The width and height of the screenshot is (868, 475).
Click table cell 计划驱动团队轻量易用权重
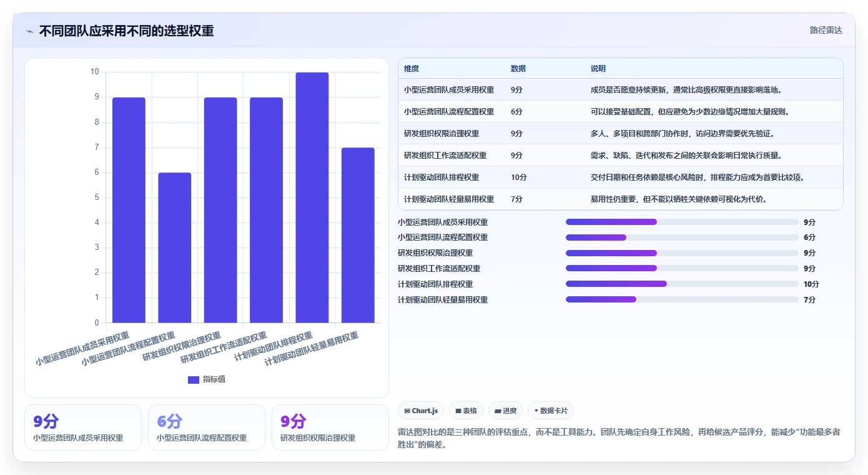449,199
